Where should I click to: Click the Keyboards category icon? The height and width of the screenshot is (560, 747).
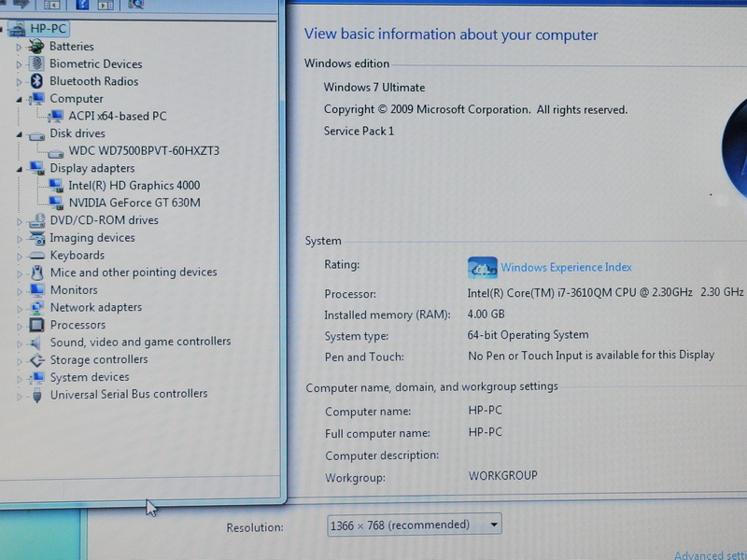coord(37,256)
